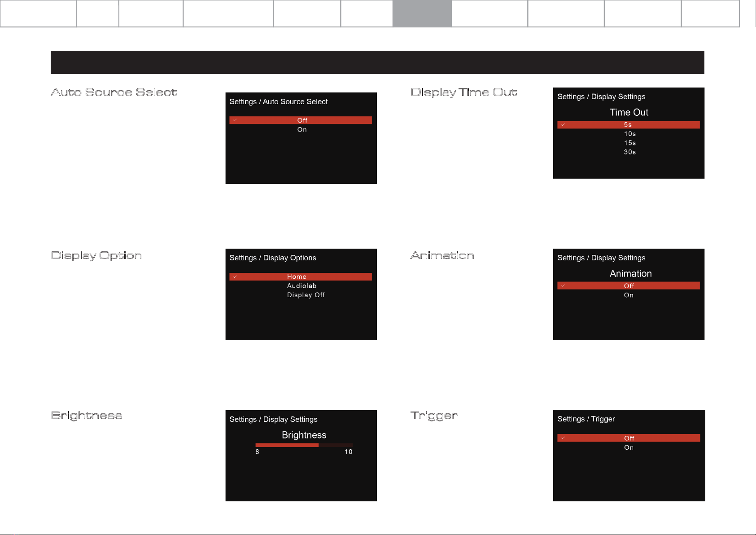Select the 10s time out option

pyautogui.click(x=629, y=134)
